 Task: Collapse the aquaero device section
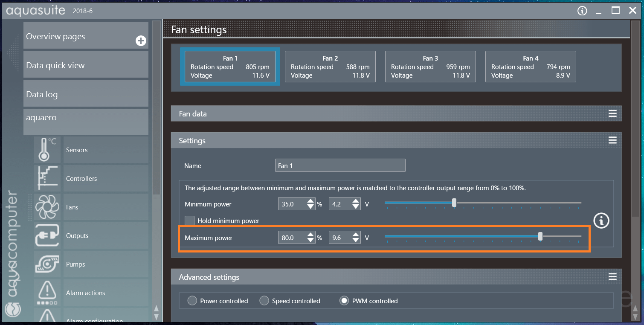86,122
